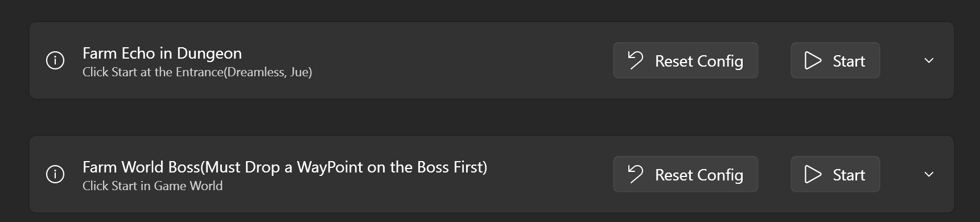The height and width of the screenshot is (222, 980).
Task: Click info icon beside Farm World Boss
Action: click(x=55, y=174)
